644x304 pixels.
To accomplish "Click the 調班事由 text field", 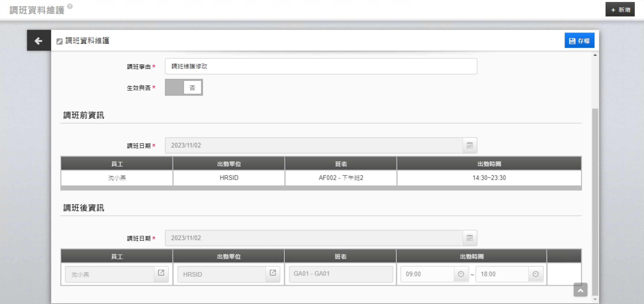I will pos(321,66).
